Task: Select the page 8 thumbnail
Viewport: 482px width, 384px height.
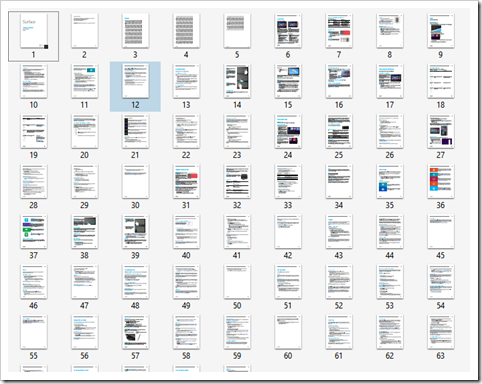Action: (x=390, y=31)
